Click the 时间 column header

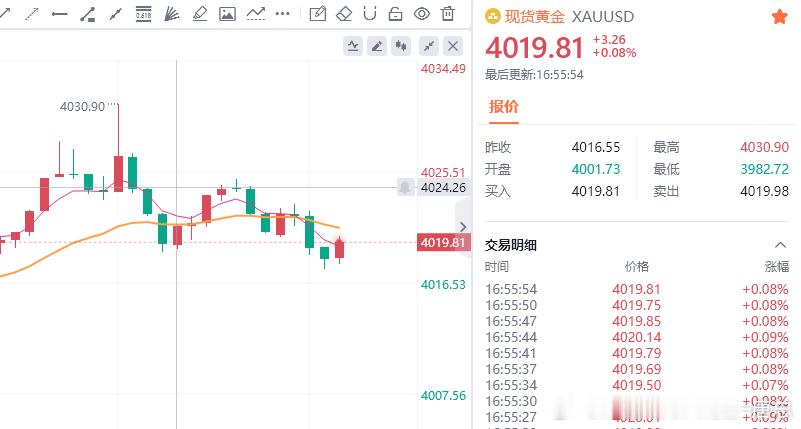tap(497, 267)
